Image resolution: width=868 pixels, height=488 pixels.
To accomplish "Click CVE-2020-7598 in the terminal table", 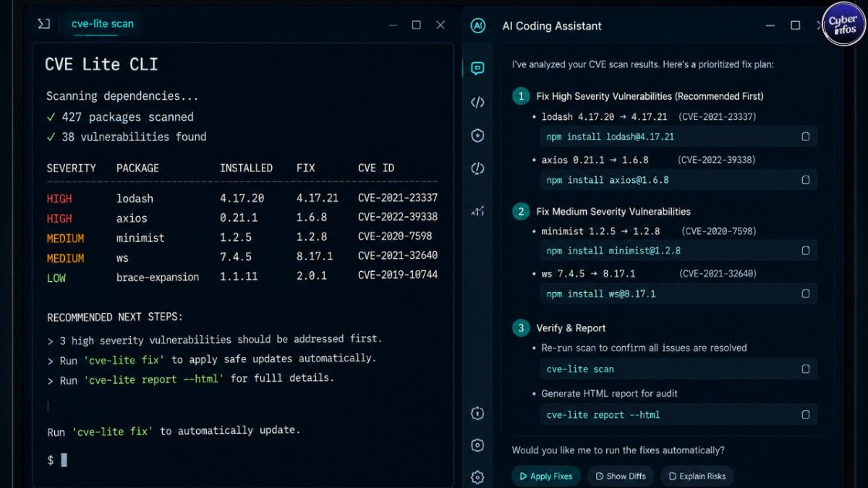I will pos(395,236).
